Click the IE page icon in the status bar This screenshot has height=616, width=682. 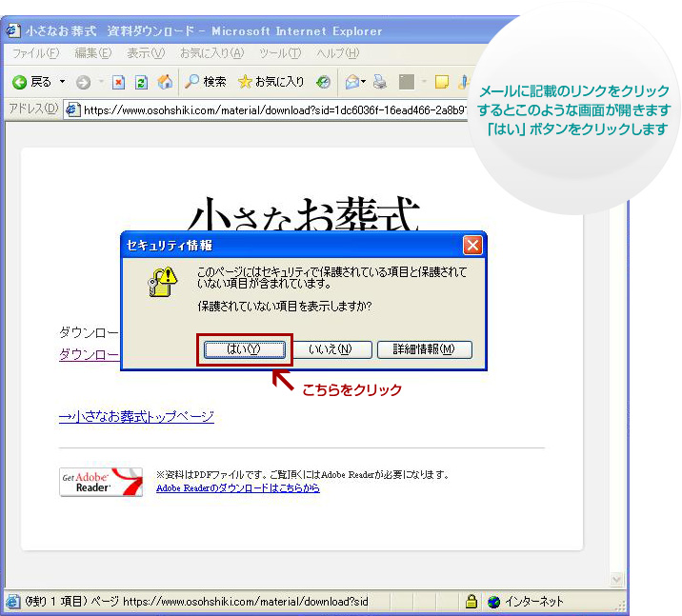(x=12, y=602)
